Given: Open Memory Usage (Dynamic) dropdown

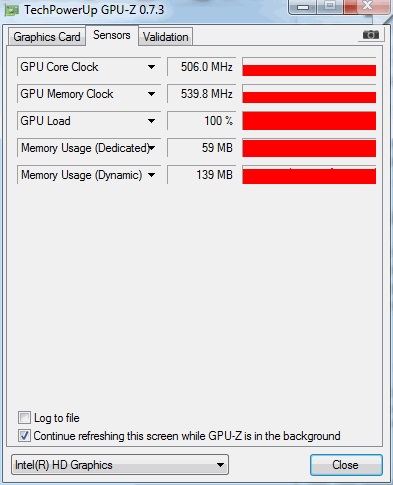Looking at the screenshot, I should [151, 175].
